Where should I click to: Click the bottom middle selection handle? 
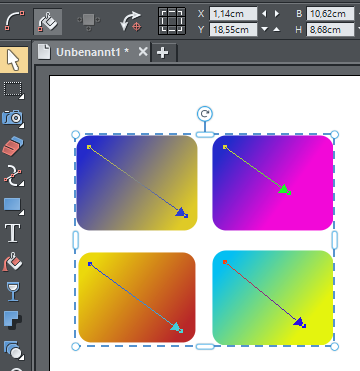click(205, 347)
